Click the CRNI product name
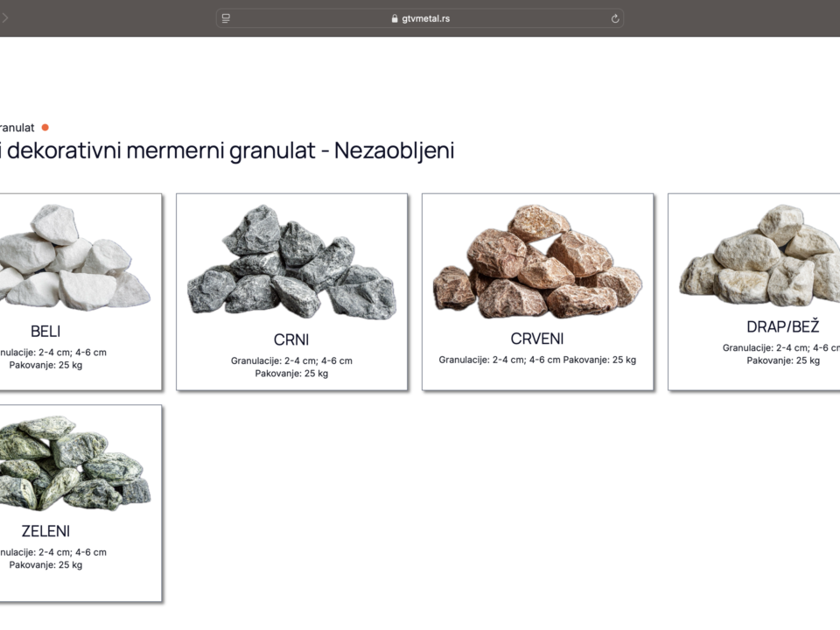 291,339
